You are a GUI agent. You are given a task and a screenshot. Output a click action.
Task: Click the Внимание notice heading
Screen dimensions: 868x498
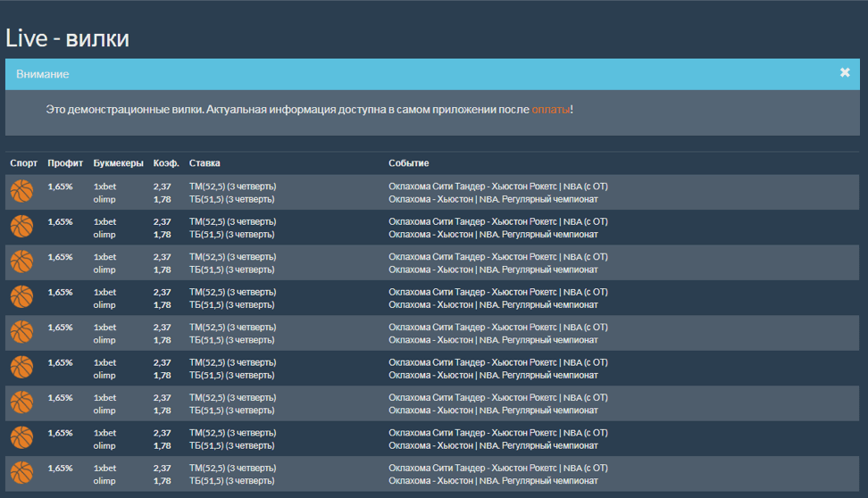coord(43,74)
